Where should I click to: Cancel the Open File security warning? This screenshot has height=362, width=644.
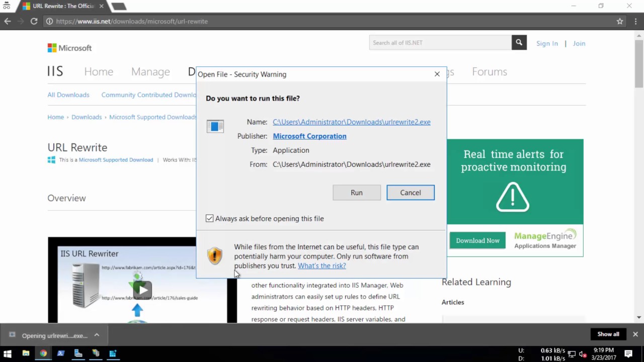click(x=411, y=193)
